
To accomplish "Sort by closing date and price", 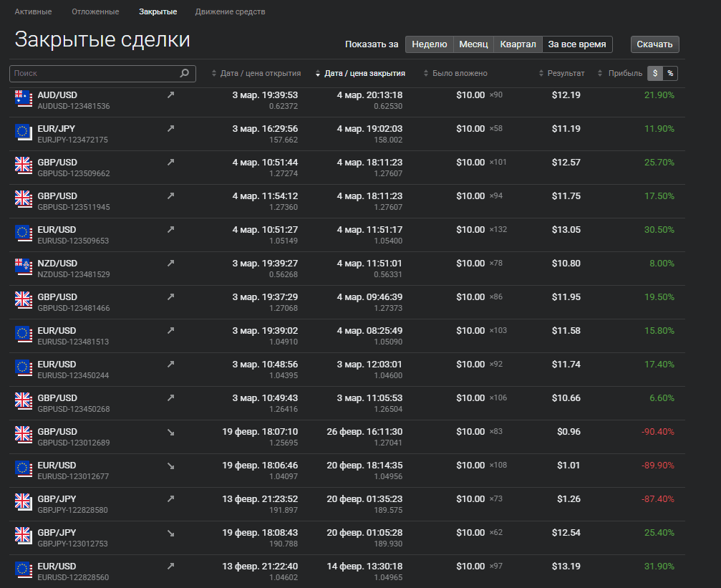I will point(360,73).
